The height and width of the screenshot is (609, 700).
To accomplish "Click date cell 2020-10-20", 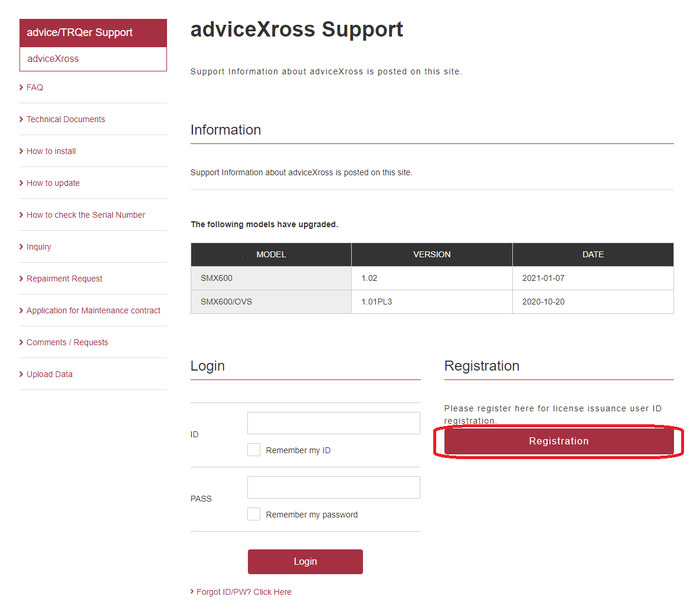I will point(593,302).
